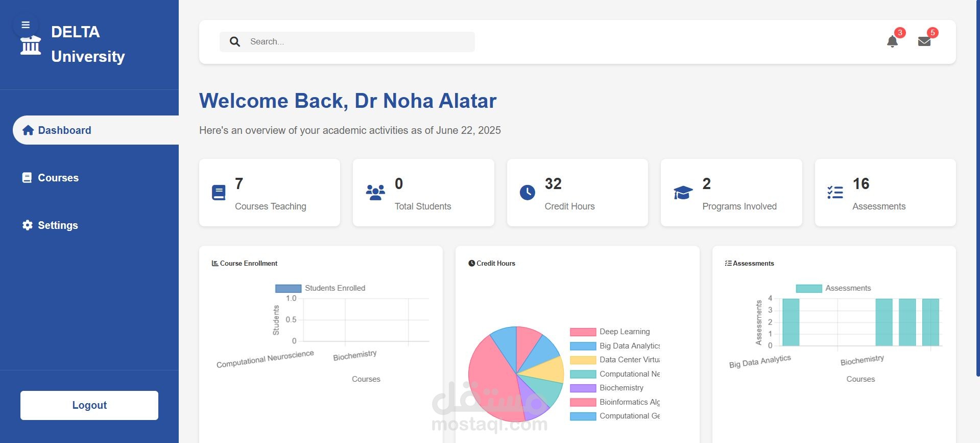Viewport: 980px width, 443px height.
Task: Open the notifications bell icon
Action: (892, 41)
